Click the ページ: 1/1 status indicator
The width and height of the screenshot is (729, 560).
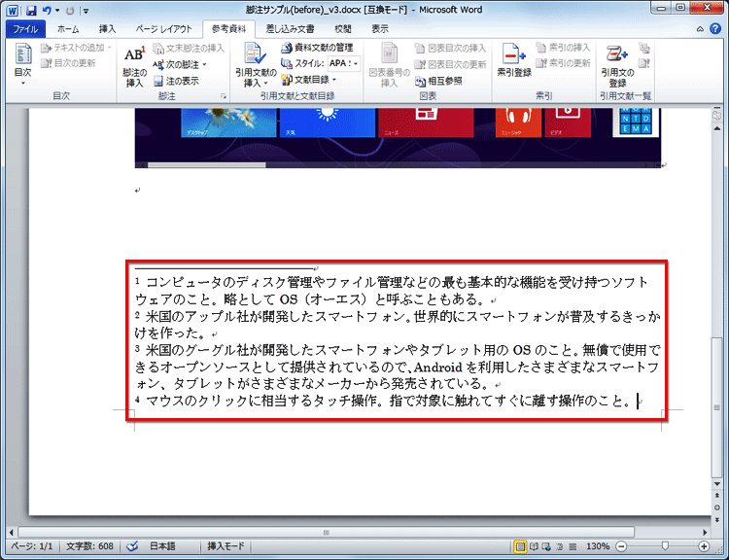click(x=32, y=546)
